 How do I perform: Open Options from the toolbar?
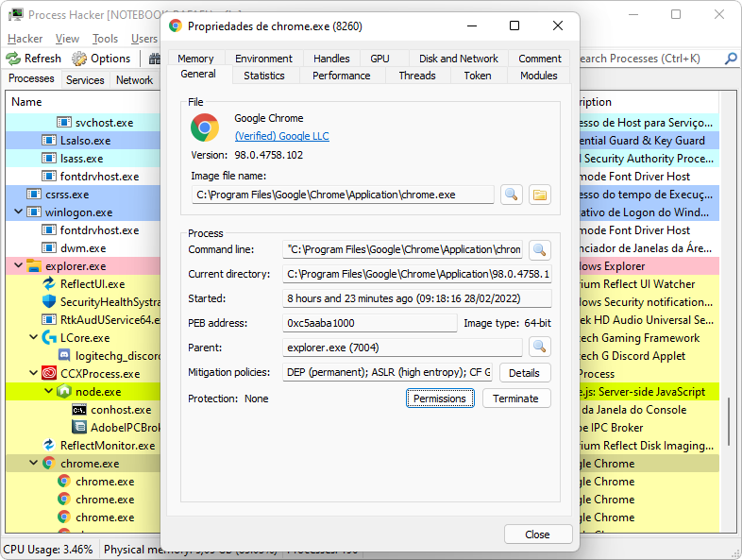pyautogui.click(x=102, y=59)
